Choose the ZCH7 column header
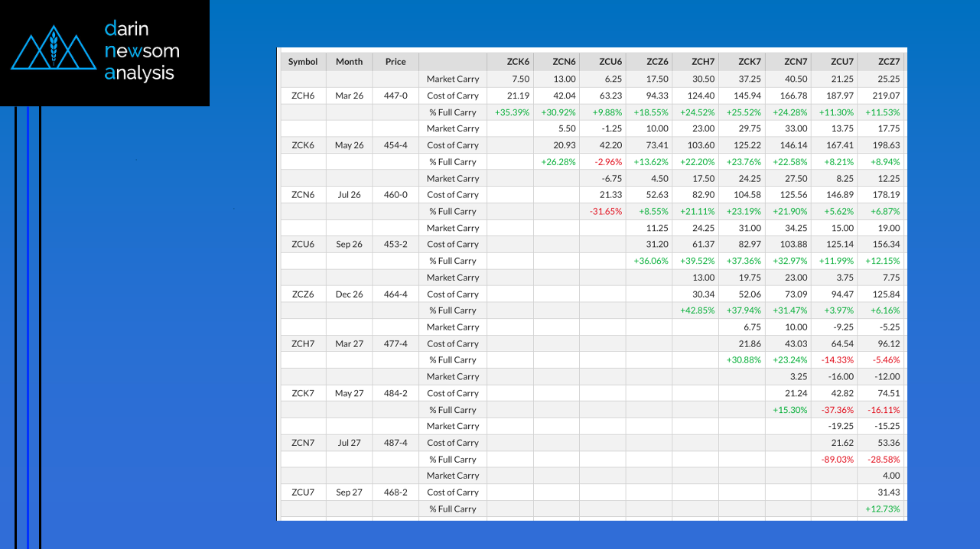 [702, 62]
